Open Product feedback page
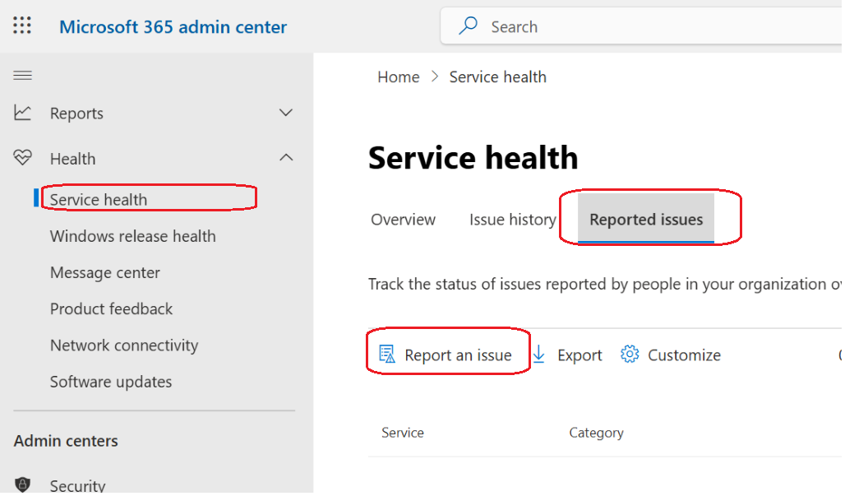The image size is (868, 496). coord(111,308)
